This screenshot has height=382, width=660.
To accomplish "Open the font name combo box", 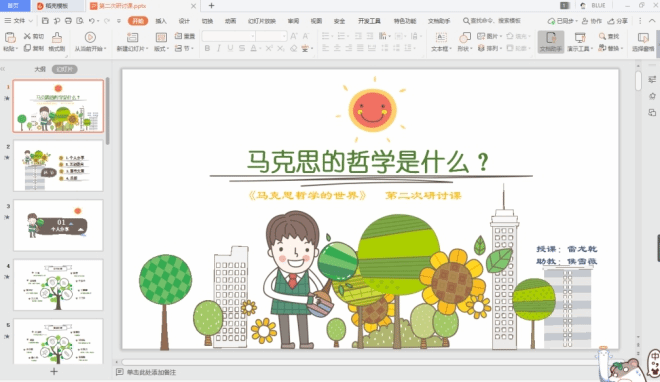I will pyautogui.click(x=229, y=36).
